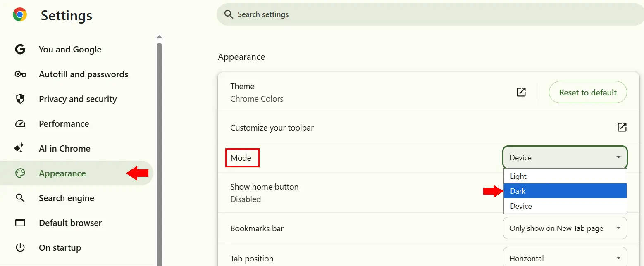Click the sparkle icon for AI in Chrome
This screenshot has width=644, height=266.
click(x=19, y=148)
